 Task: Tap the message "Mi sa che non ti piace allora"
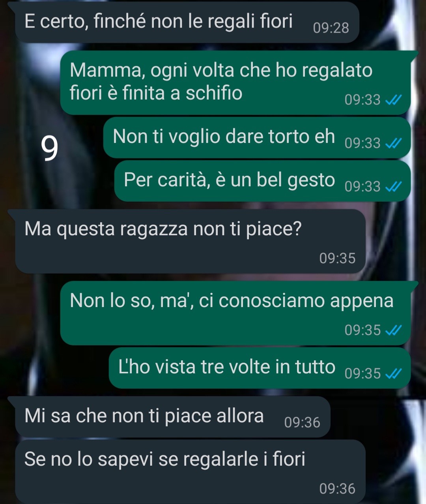[172, 417]
